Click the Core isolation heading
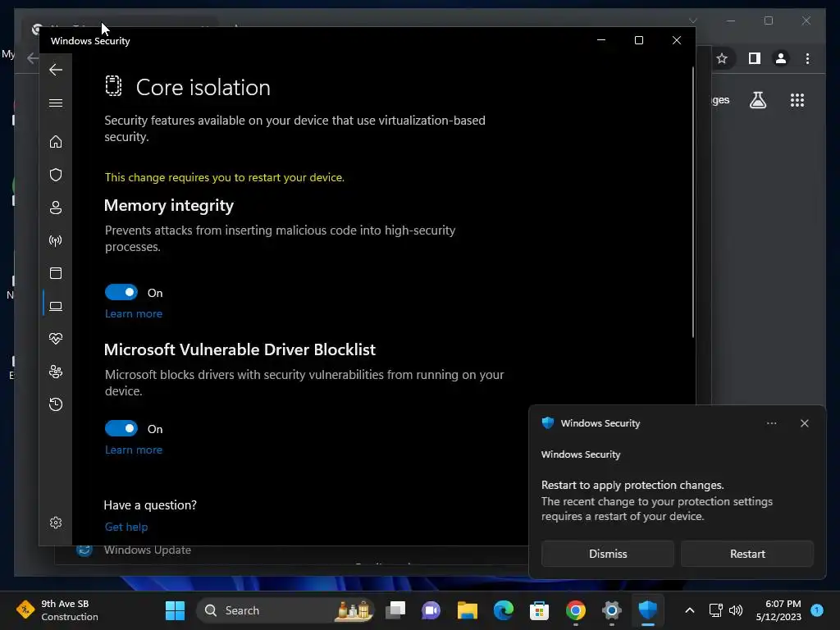840x630 pixels. point(203,87)
